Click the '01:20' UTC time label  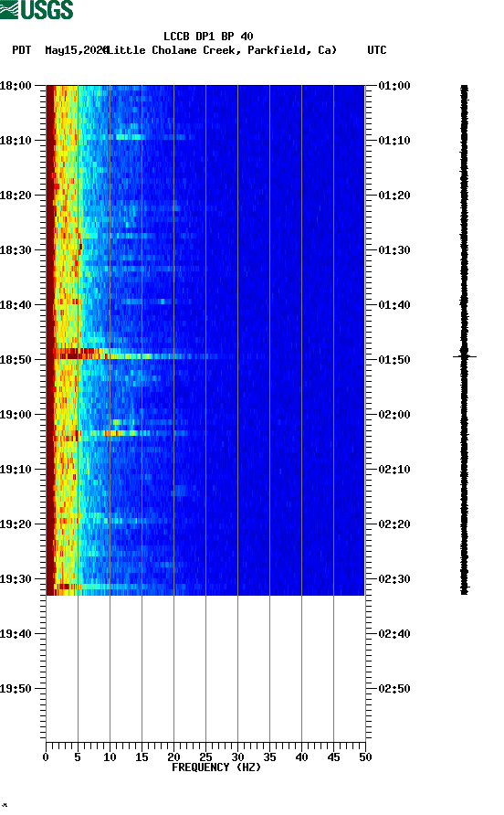[394, 196]
